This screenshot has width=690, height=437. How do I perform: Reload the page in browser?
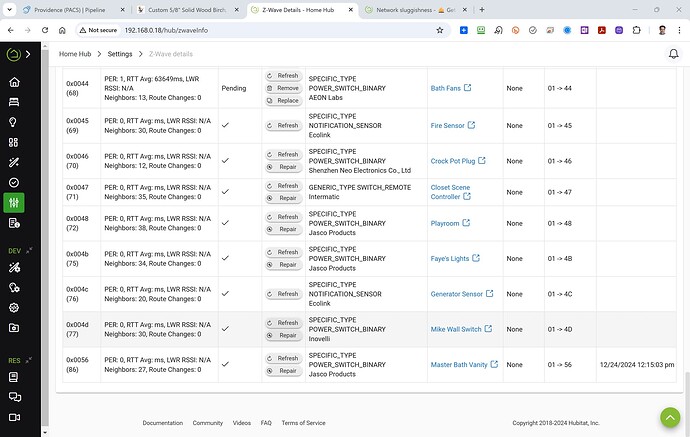[45, 30]
